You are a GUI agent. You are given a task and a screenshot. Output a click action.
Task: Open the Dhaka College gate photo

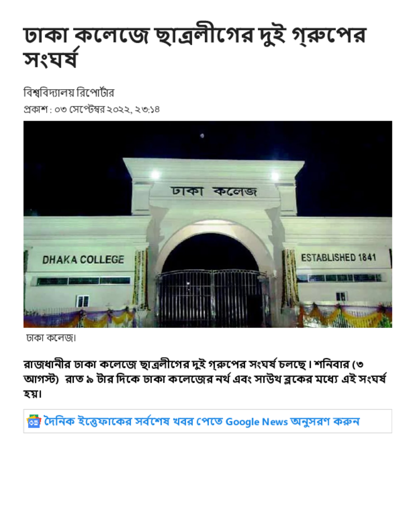(207, 224)
